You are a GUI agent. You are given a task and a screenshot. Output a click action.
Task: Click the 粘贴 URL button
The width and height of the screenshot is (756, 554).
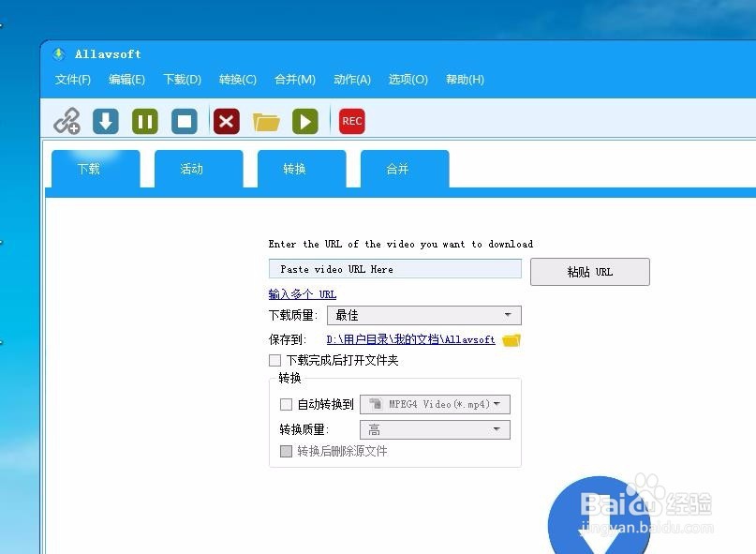(590, 272)
